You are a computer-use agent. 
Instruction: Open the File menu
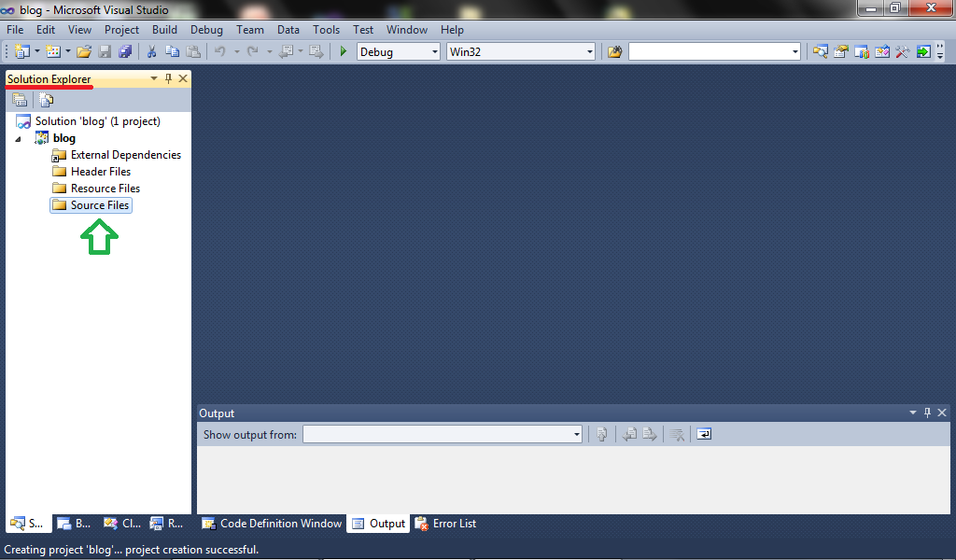(15, 29)
